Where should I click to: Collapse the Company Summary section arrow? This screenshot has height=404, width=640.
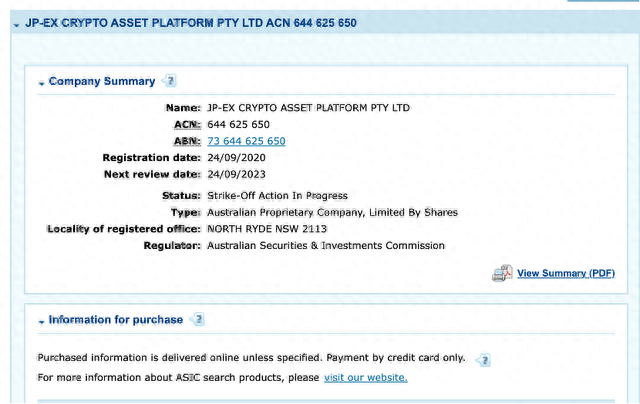(42, 82)
